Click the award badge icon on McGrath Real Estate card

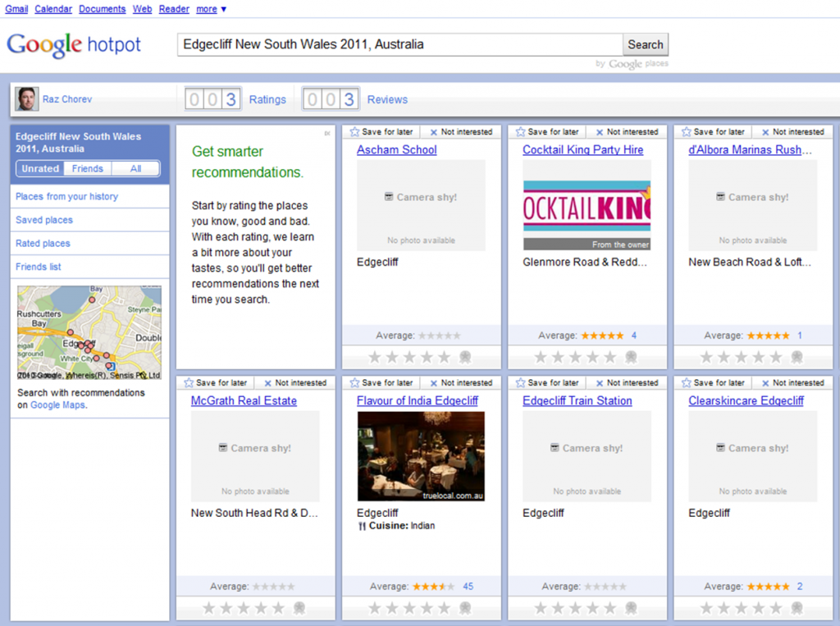click(299, 608)
